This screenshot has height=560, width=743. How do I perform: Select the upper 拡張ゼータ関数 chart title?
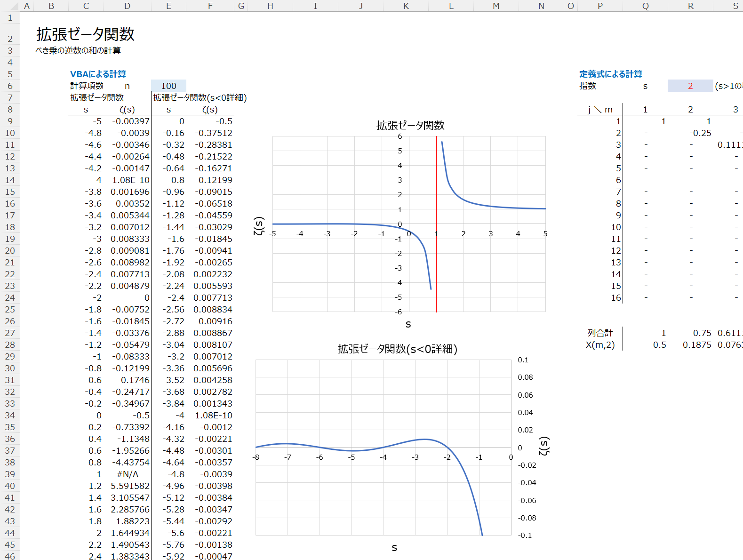coord(410,125)
